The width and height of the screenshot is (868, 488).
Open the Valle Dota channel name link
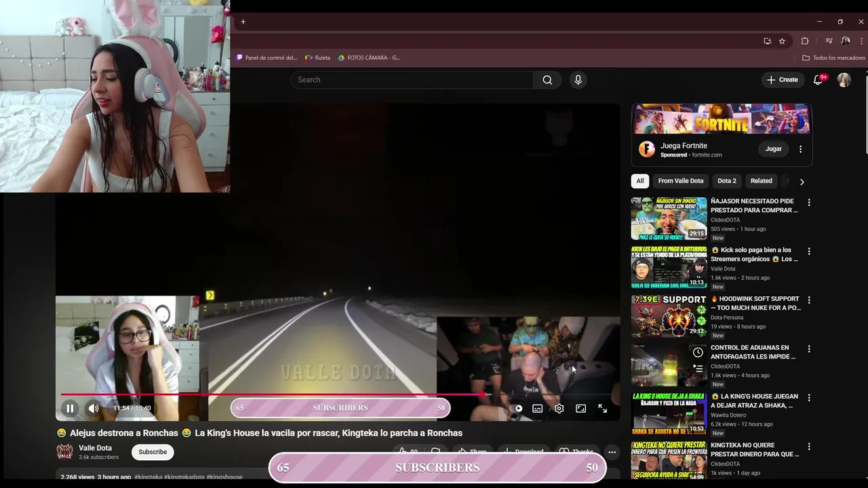pyautogui.click(x=95, y=448)
